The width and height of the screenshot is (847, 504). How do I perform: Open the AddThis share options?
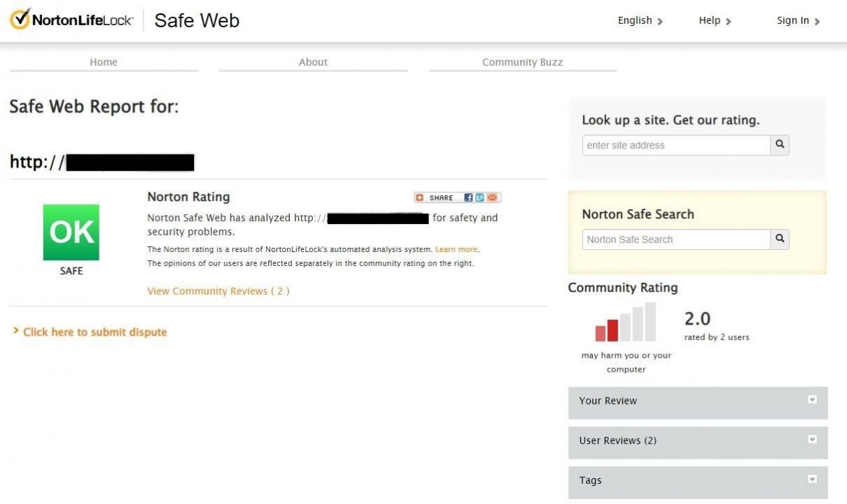point(419,197)
